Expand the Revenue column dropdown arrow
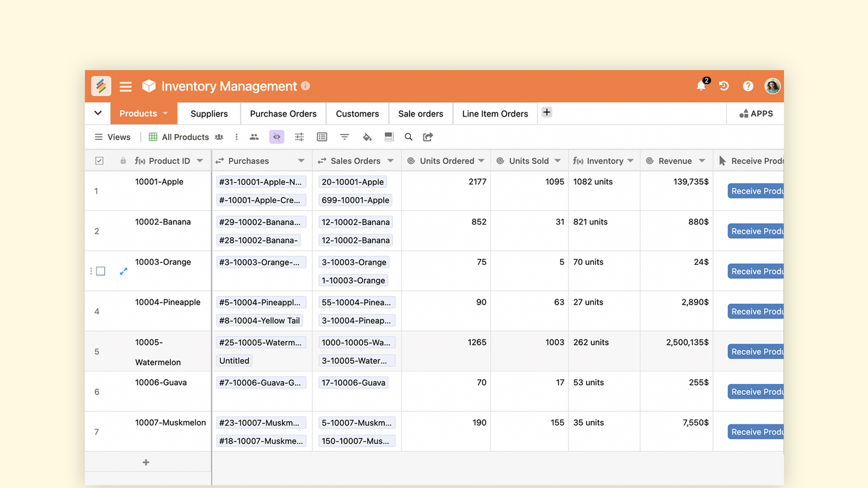The height and width of the screenshot is (488, 868). click(702, 161)
